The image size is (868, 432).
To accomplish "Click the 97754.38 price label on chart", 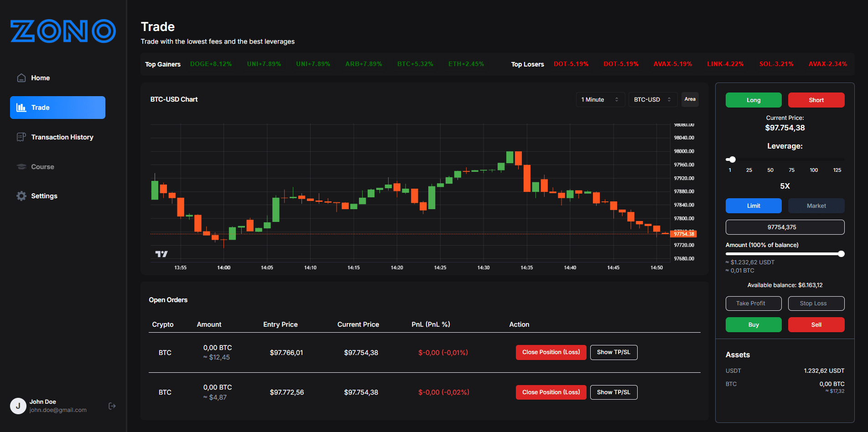I will (x=684, y=234).
